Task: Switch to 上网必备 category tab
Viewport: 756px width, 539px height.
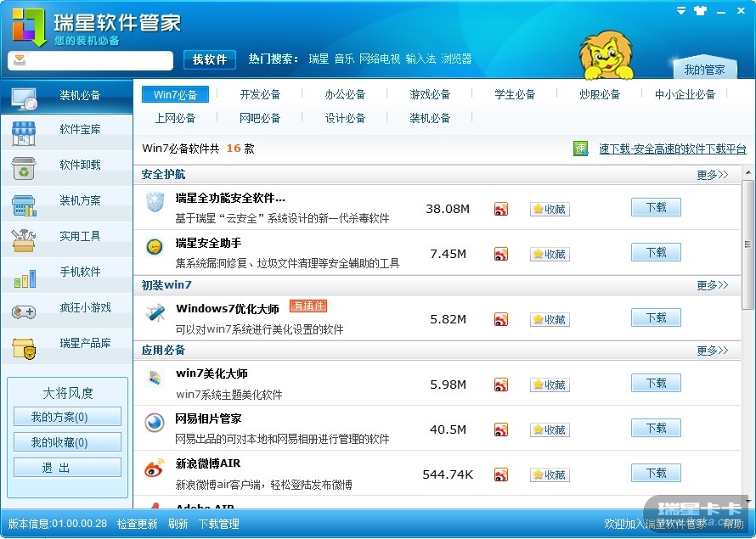Action: [x=175, y=118]
